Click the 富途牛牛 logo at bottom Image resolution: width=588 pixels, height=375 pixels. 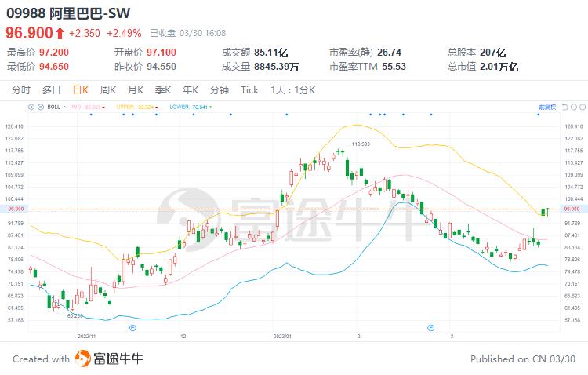tap(109, 359)
